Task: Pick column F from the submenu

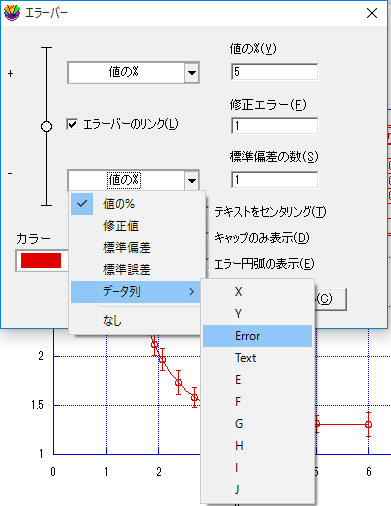Action: [257, 402]
